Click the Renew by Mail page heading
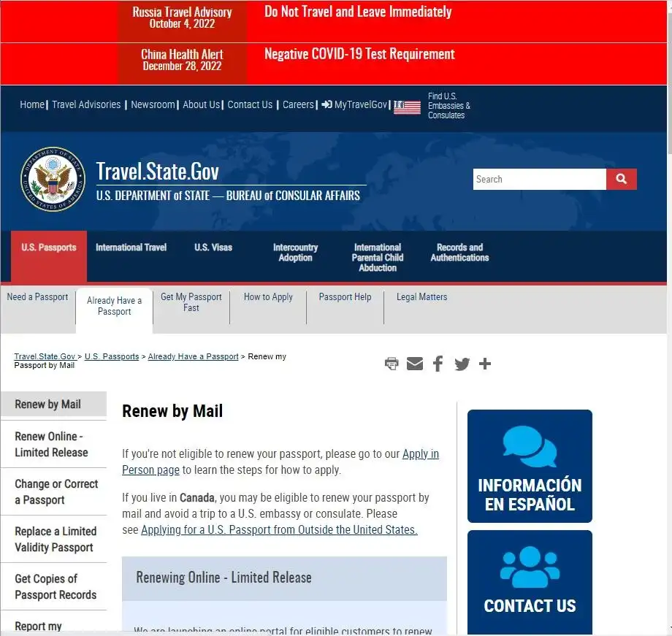 click(172, 411)
